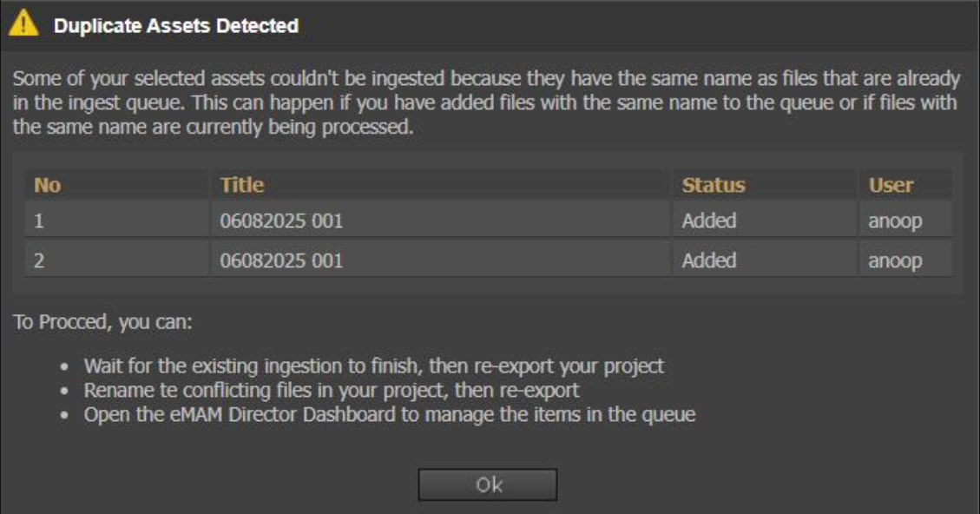Image resolution: width=980 pixels, height=514 pixels.
Task: Click the Duplicate Assets Detected title
Action: pos(176,26)
